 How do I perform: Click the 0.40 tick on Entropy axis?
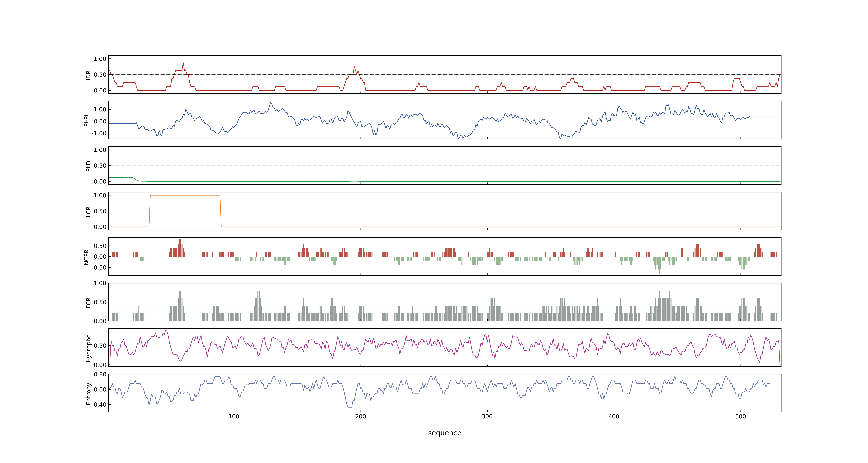pyautogui.click(x=100, y=404)
